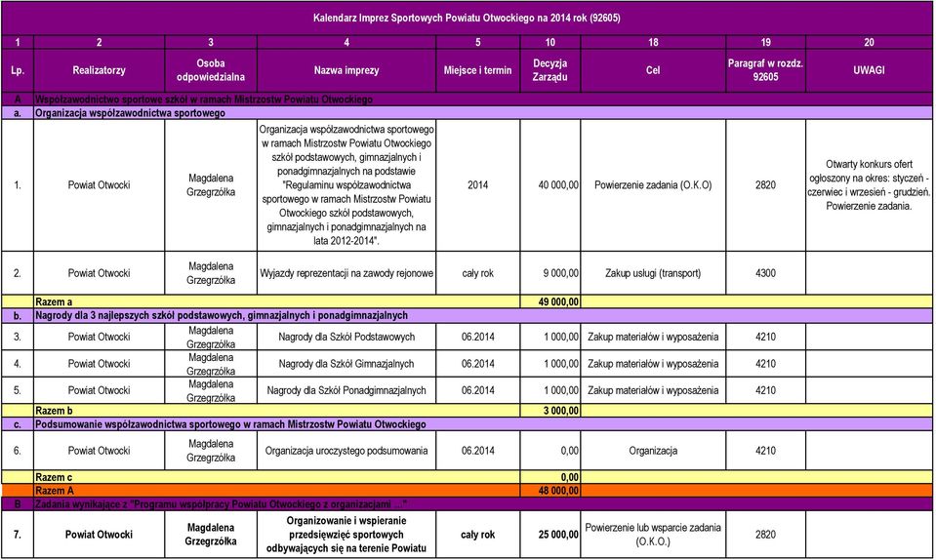Select the title 'Kalendarz Imprez Sportowych Powiatu Otwockiego' cell

pos(467,18)
